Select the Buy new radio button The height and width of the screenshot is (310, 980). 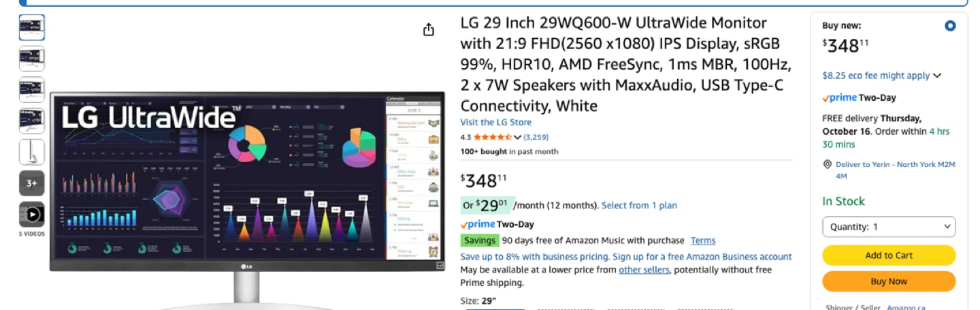pos(950,26)
